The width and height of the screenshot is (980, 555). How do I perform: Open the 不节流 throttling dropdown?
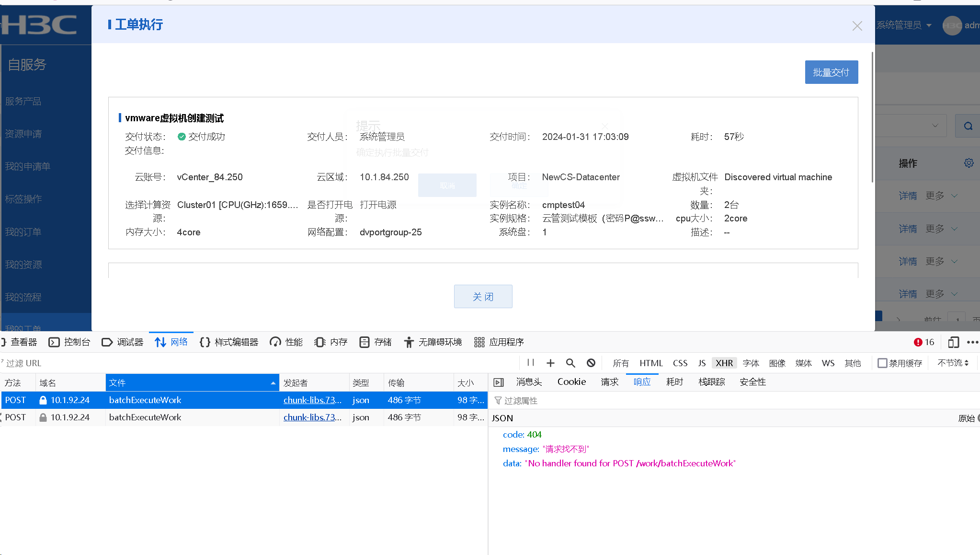[x=953, y=363]
